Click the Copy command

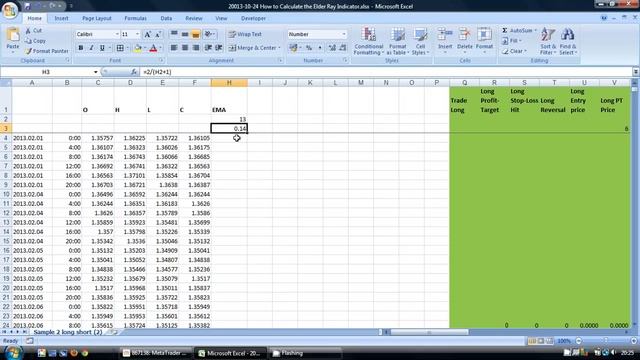pyautogui.click(x=36, y=41)
